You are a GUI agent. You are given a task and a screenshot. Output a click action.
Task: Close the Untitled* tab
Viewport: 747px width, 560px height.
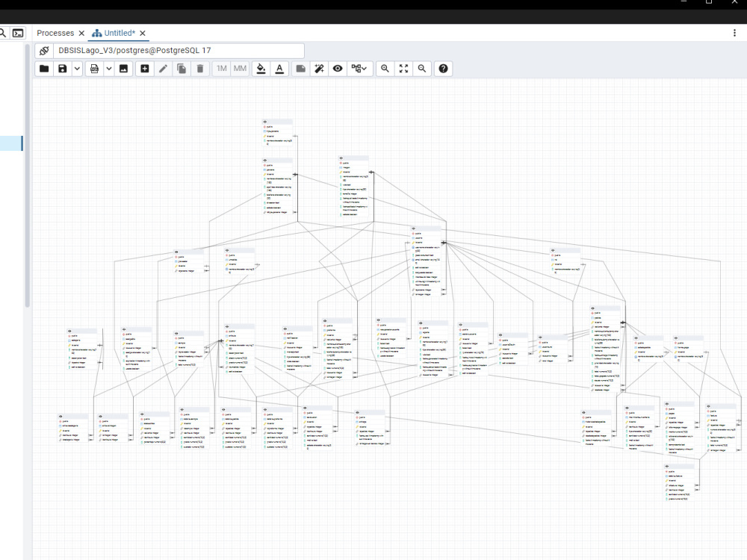[143, 34]
